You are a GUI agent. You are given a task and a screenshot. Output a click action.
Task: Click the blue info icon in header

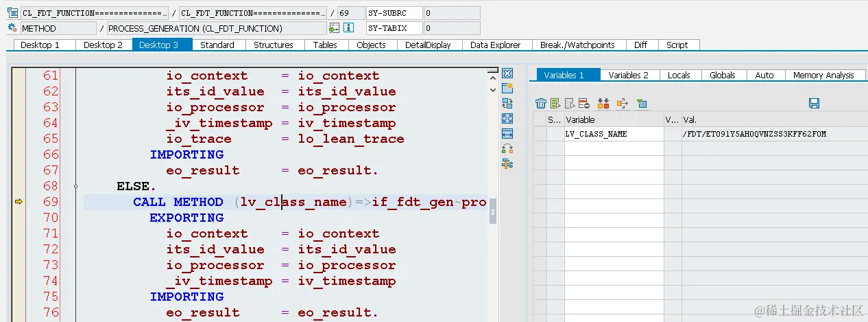click(348, 28)
